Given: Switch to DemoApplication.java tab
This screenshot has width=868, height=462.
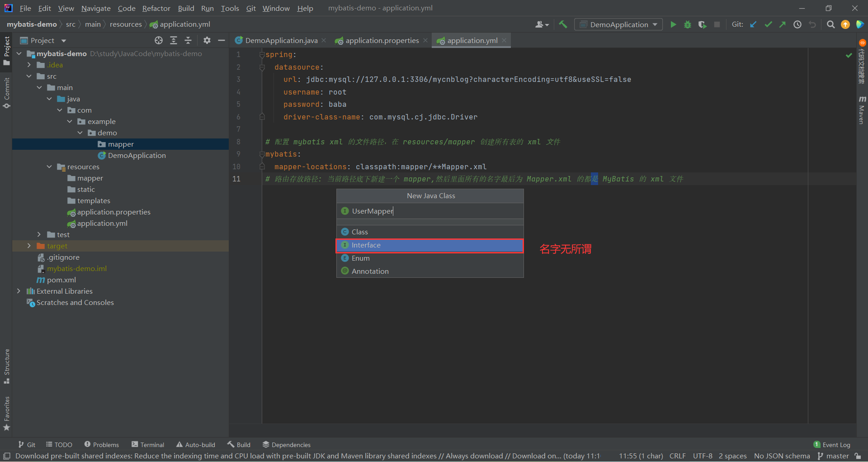Looking at the screenshot, I should 281,41.
